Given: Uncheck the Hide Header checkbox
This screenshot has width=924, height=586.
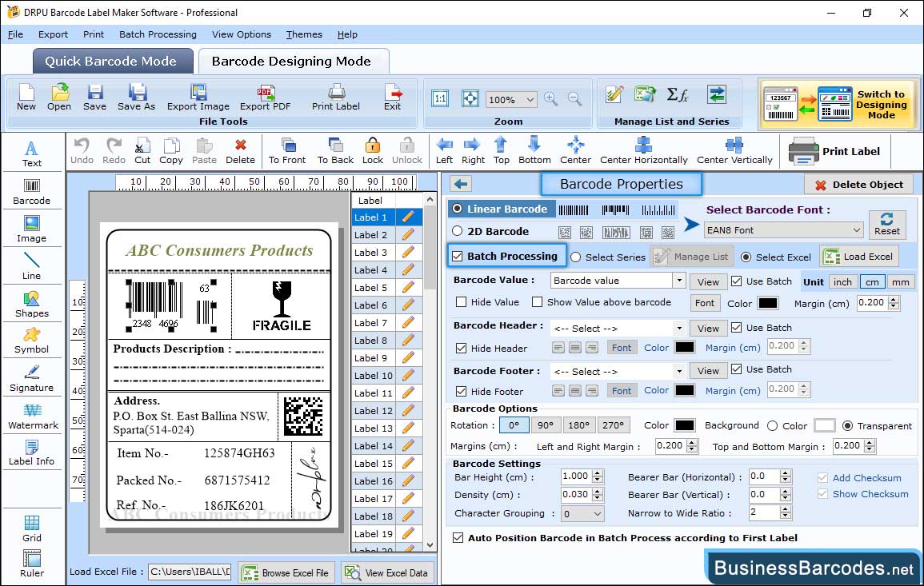Looking at the screenshot, I should 462,348.
